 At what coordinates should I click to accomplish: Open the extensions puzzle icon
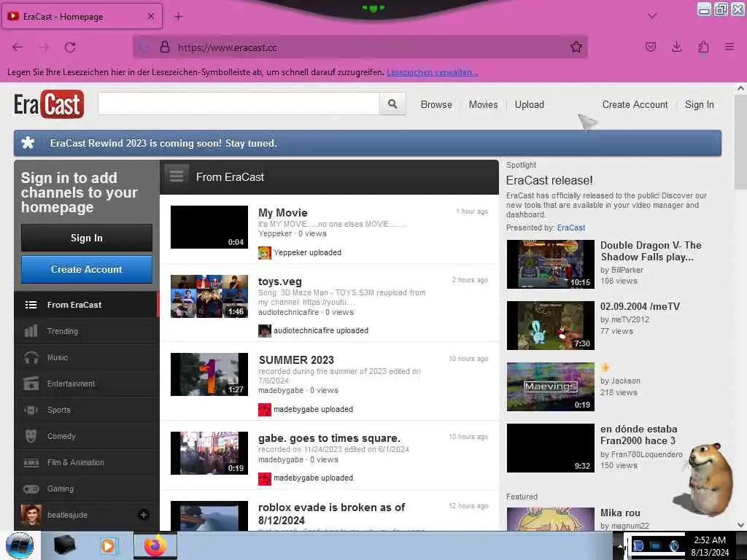703,47
